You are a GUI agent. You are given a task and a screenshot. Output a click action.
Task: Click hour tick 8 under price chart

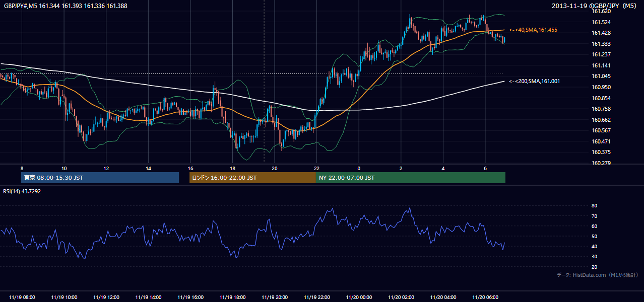(22, 168)
